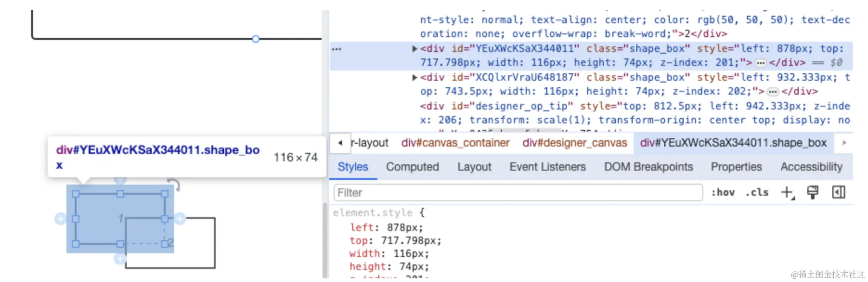868x282 pixels.
Task: Open the DOM Breakpoints tab
Action: pos(648,167)
